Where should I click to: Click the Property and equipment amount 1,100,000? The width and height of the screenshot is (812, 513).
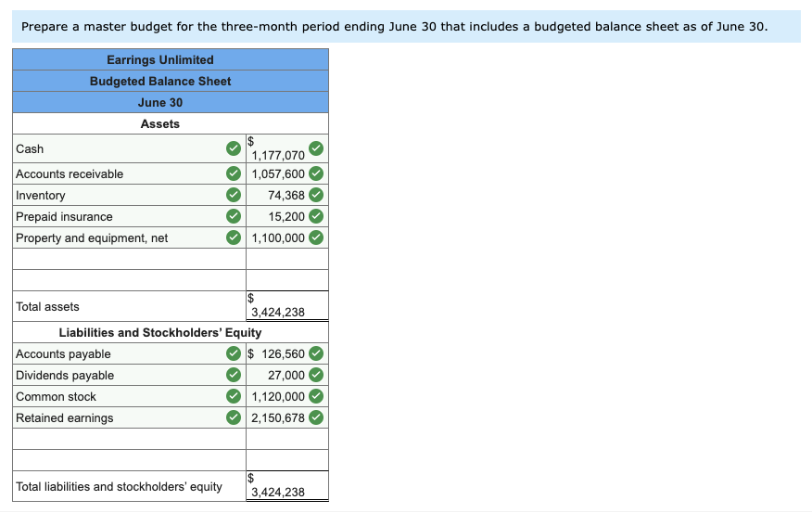287,237
